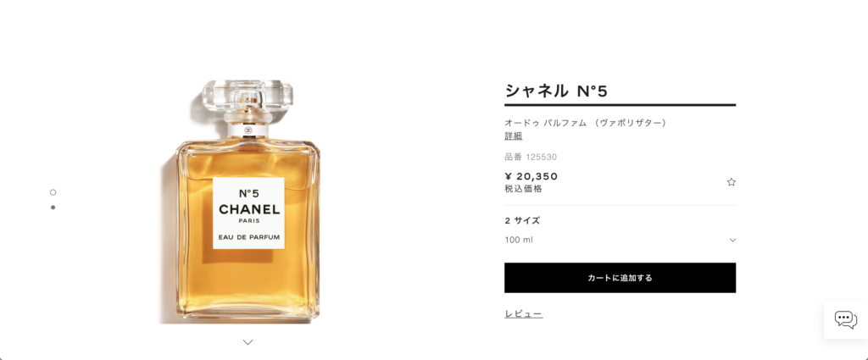The height and width of the screenshot is (360, 868).
Task: Add product to wishlist with star icon
Action: coord(731,182)
